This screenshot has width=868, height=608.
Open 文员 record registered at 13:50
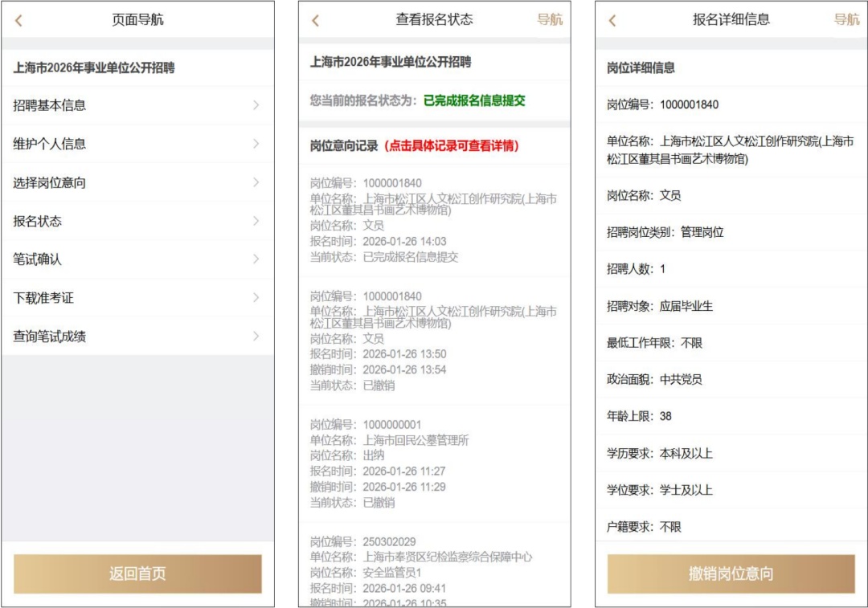tap(434, 341)
